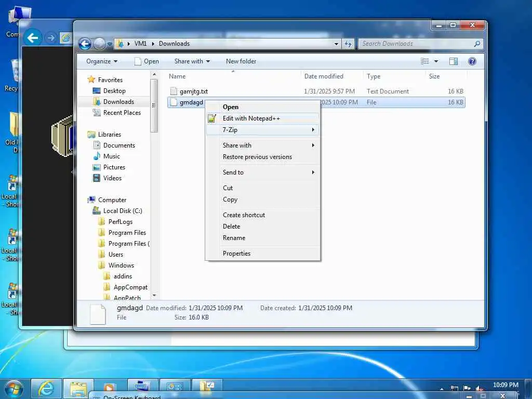Open the Organize dropdown menu
This screenshot has width=532, height=399.
102,61
